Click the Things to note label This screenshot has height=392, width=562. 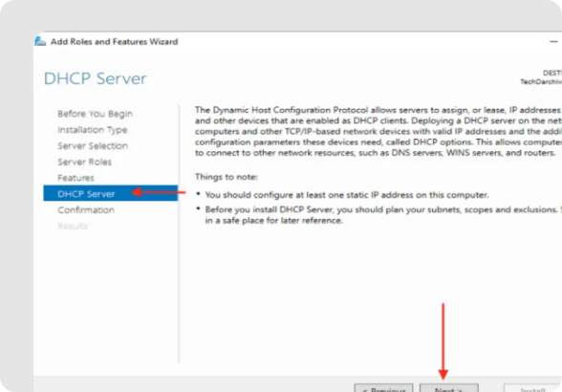(227, 177)
